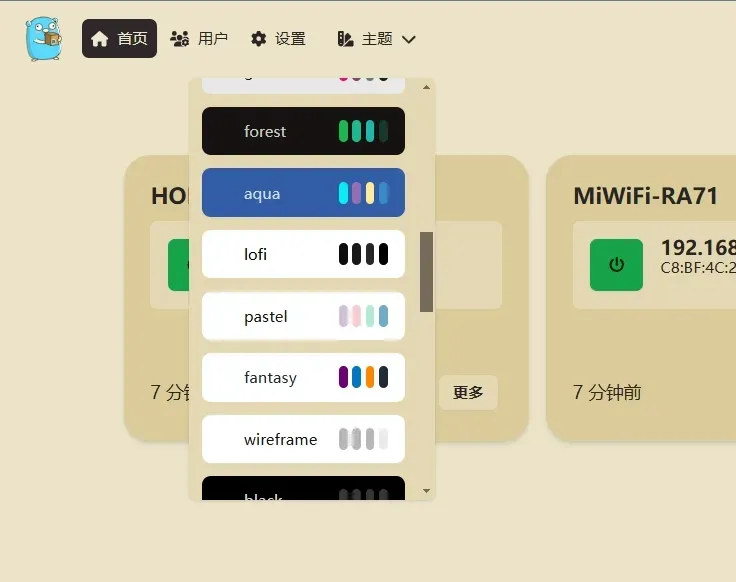
Task: Click the 主题 theme palette icon
Action: [x=345, y=39]
